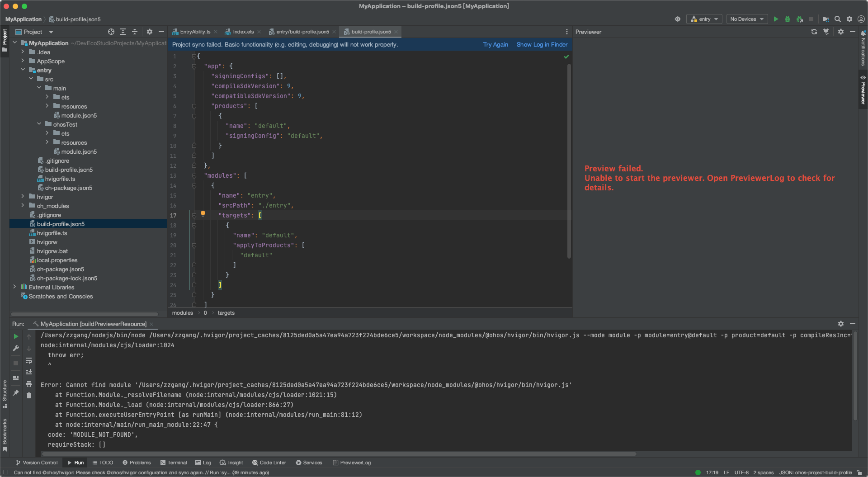
Task: Hide the Project tool window
Action: pos(161,32)
